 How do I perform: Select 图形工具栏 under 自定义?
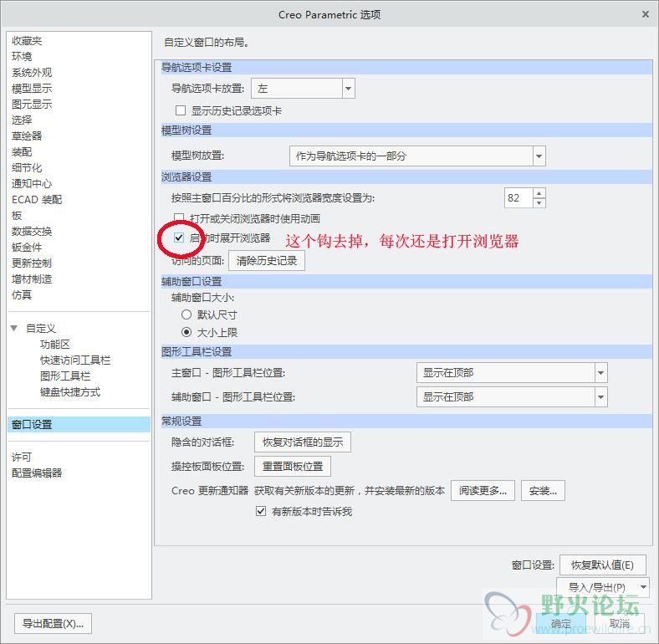(65, 376)
